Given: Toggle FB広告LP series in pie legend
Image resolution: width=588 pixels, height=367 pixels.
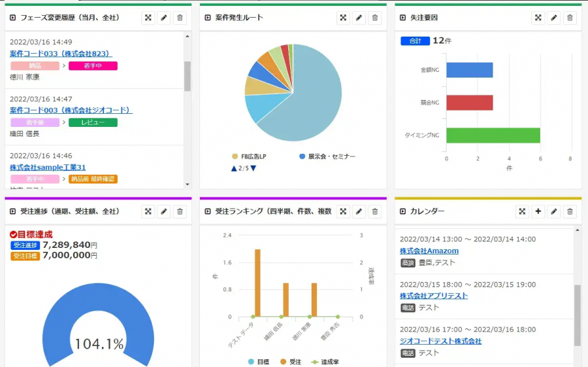Looking at the screenshot, I should tap(249, 156).
